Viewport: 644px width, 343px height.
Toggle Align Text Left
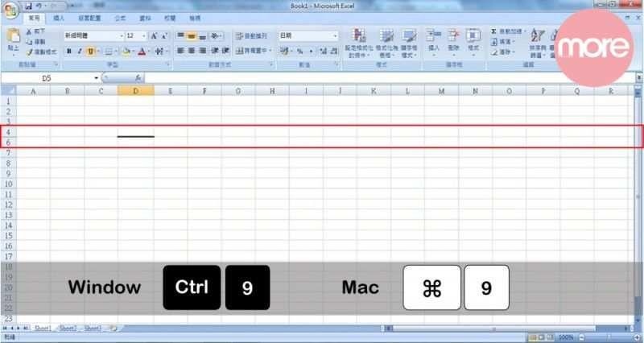(x=180, y=51)
